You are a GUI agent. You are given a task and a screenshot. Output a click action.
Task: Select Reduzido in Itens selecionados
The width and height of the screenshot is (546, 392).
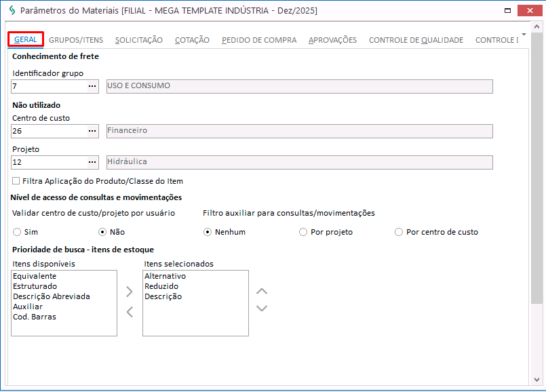pos(161,286)
